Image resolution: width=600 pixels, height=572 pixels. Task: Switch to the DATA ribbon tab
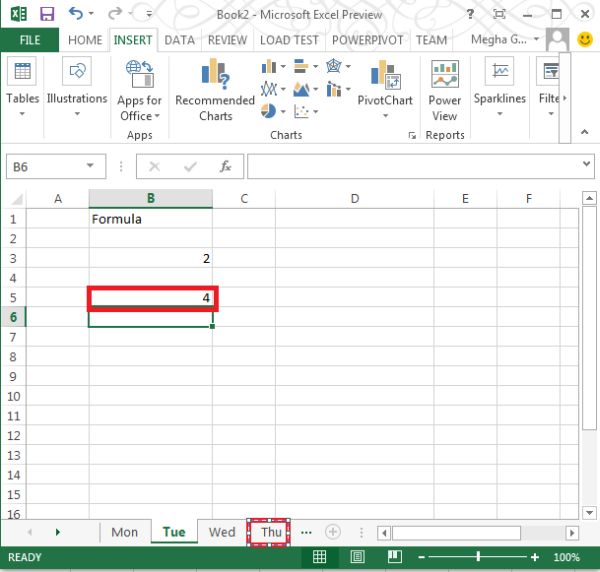(x=179, y=40)
